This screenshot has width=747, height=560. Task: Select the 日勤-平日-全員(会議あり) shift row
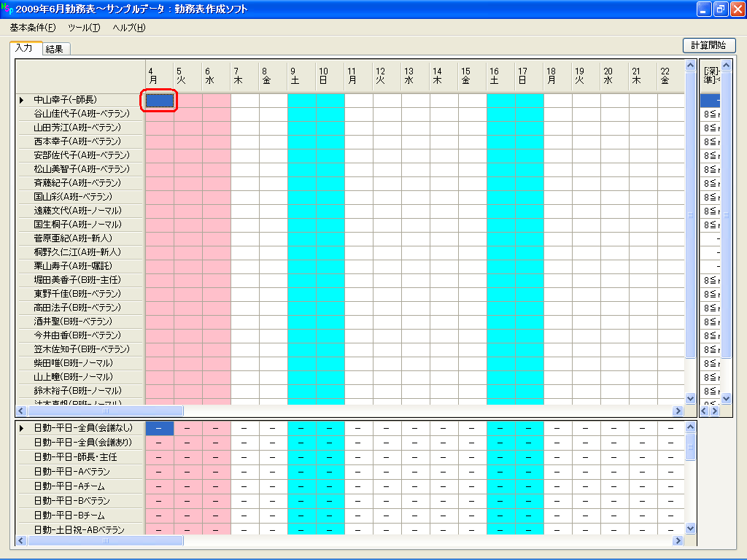coord(80,443)
